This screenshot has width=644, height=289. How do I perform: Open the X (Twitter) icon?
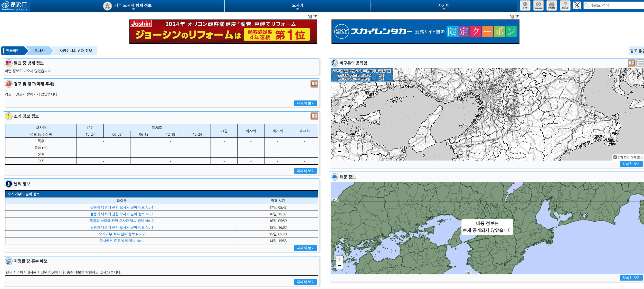(577, 5)
